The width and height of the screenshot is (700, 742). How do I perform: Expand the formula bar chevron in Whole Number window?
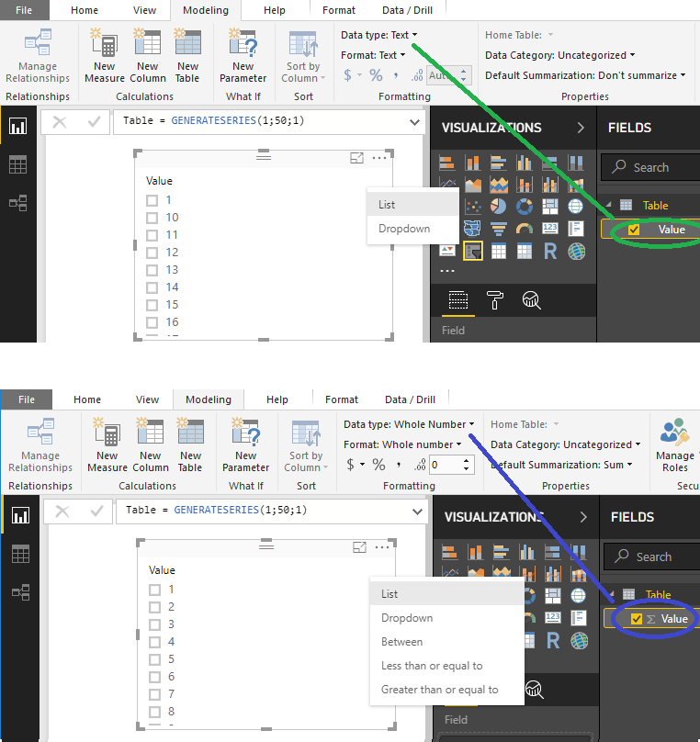[x=417, y=512]
